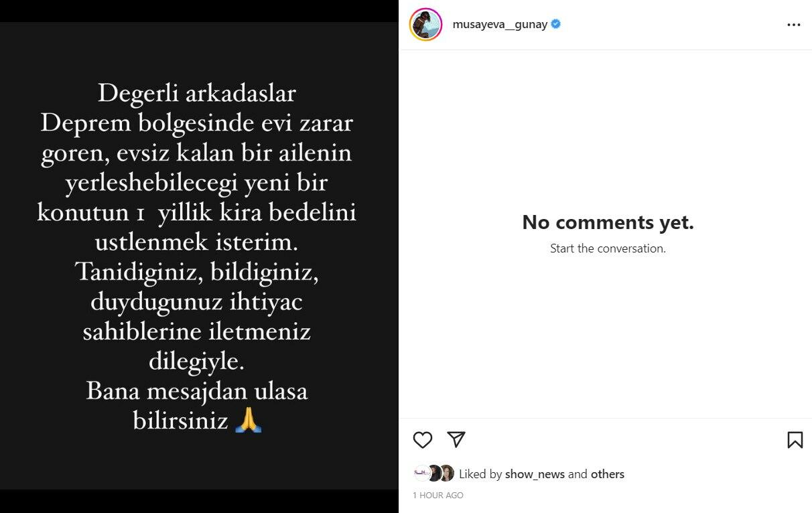Open the show_news profile link
The height and width of the screenshot is (513, 812).
click(x=535, y=474)
